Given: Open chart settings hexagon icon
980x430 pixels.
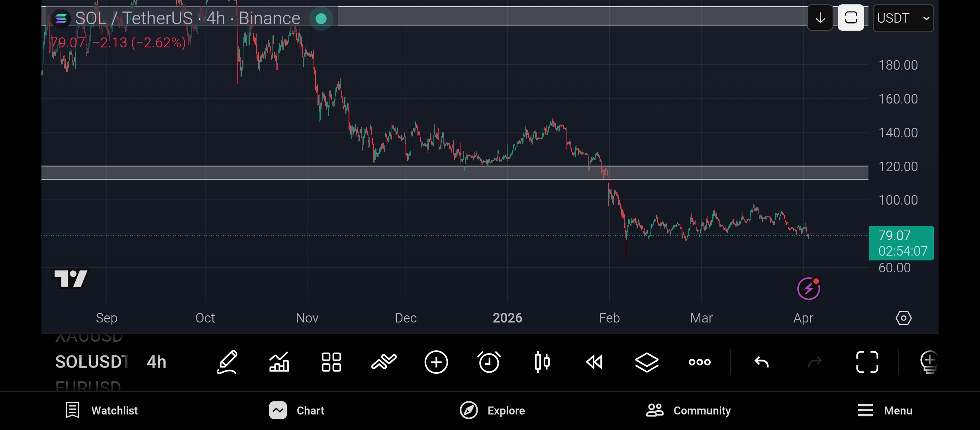Looking at the screenshot, I should tap(904, 318).
